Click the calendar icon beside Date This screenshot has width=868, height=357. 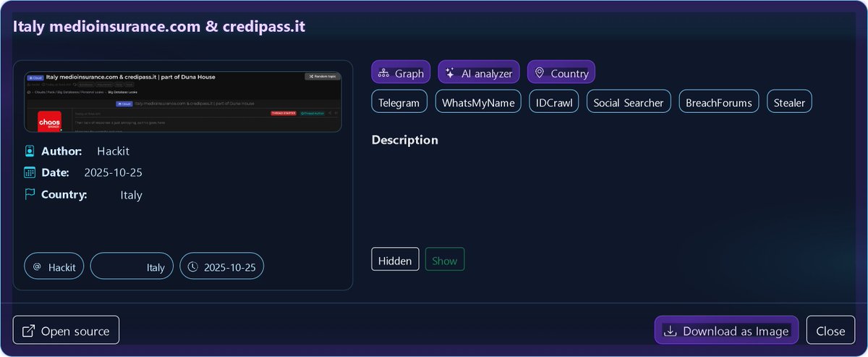click(x=30, y=172)
